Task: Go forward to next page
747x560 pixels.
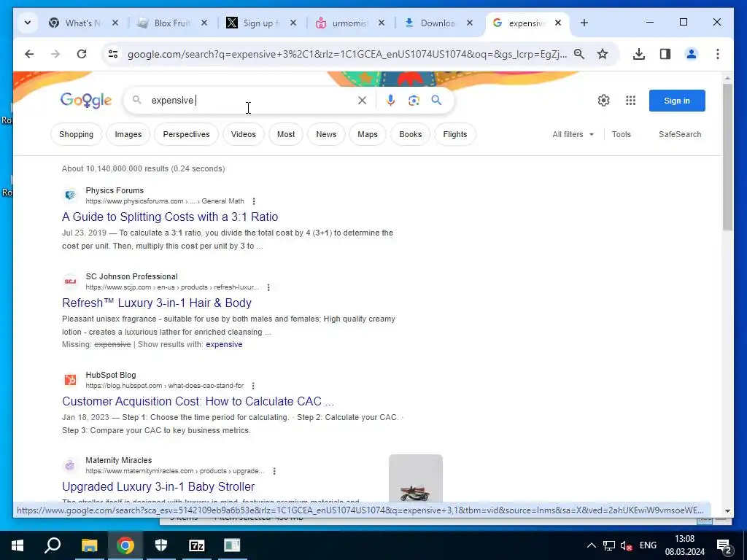Action: click(x=55, y=54)
